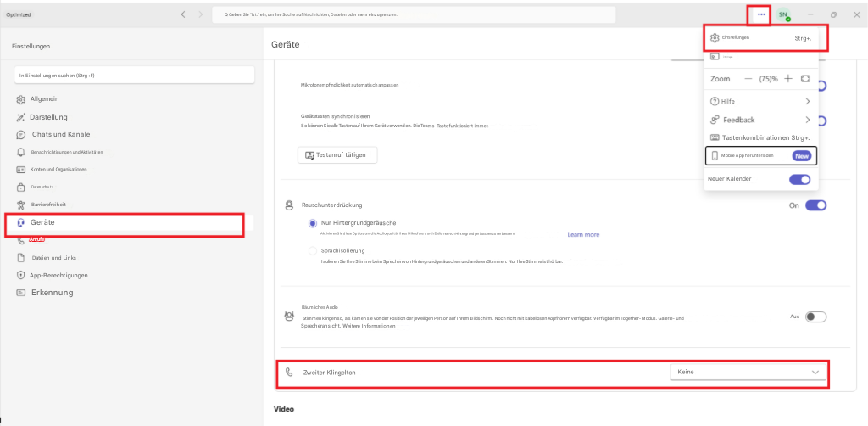
Task: Click Gerätetasten synchronisieren label
Action: tap(335, 116)
